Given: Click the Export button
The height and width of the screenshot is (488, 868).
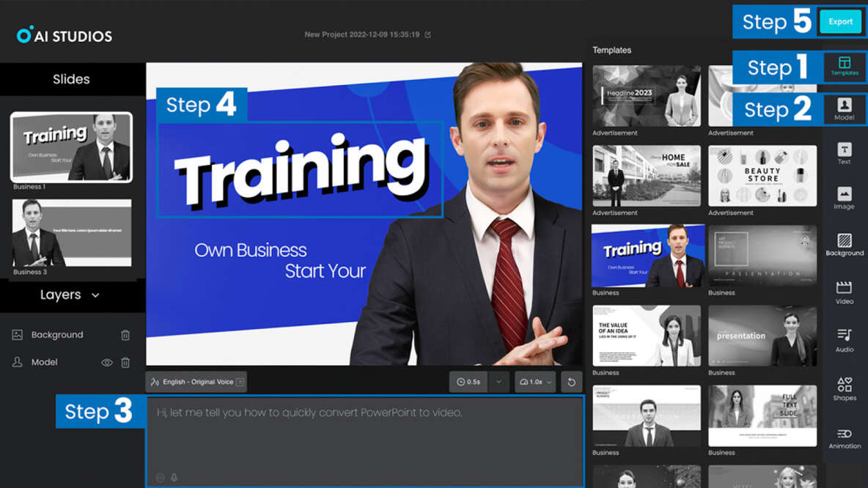Looking at the screenshot, I should (840, 21).
